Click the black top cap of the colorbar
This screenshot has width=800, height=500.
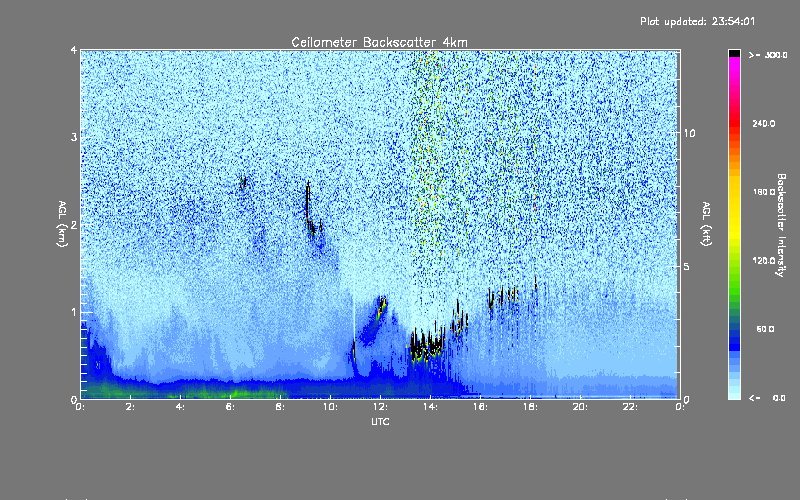(734, 53)
